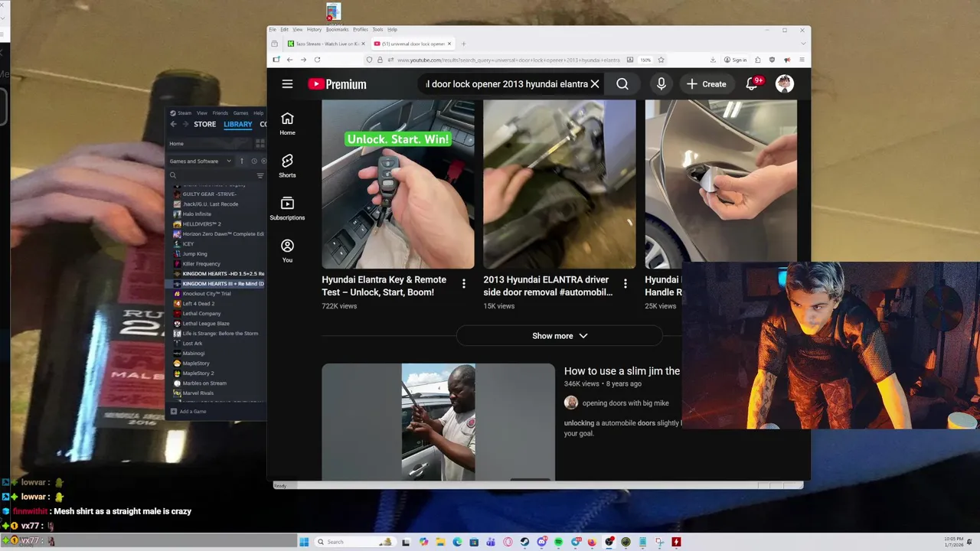
Task: Open Subscriptions in YouTube sidebar
Action: point(287,208)
